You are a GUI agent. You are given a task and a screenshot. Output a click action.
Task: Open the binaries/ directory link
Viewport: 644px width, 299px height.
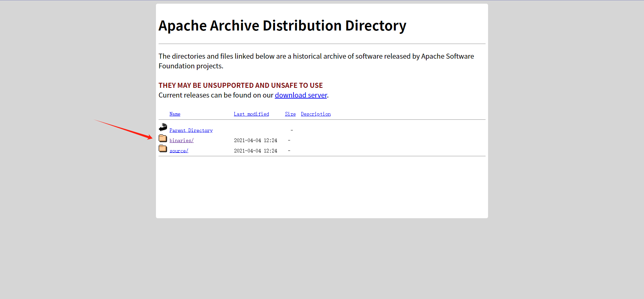coord(181,140)
